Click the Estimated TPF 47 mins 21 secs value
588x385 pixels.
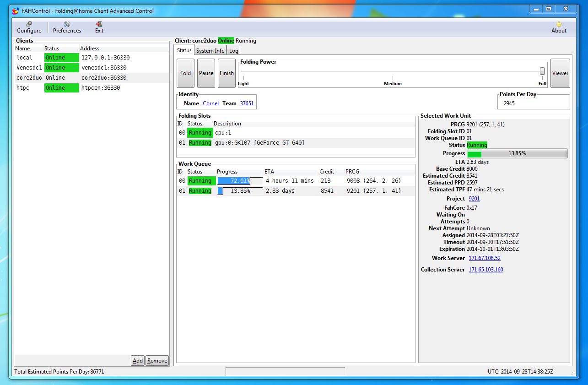485,190
